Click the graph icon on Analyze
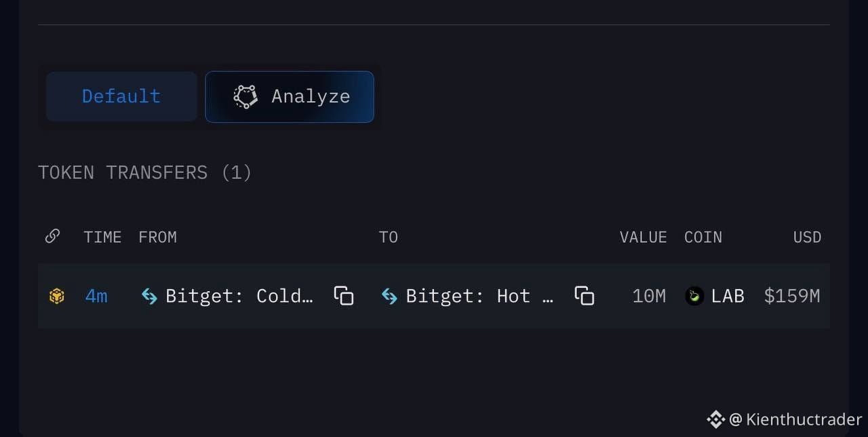Image resolution: width=868 pixels, height=437 pixels. pyautogui.click(x=245, y=97)
